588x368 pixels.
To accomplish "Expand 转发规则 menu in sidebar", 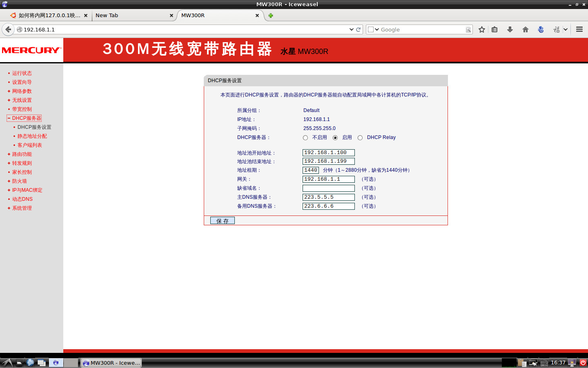I will point(22,163).
